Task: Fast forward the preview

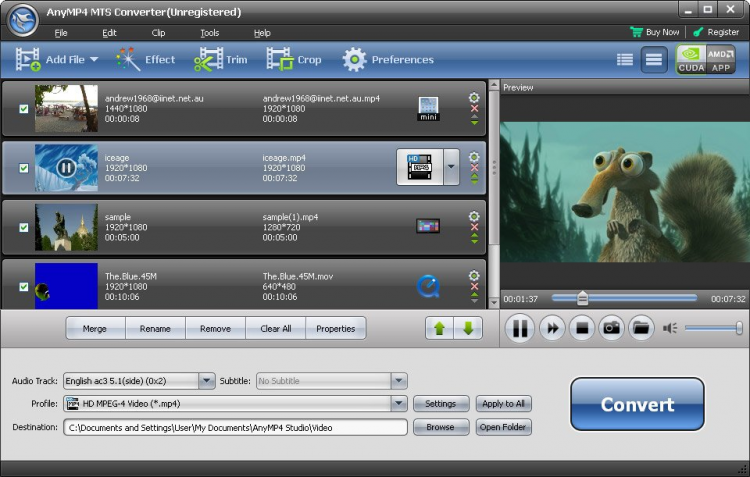Action: [552, 328]
